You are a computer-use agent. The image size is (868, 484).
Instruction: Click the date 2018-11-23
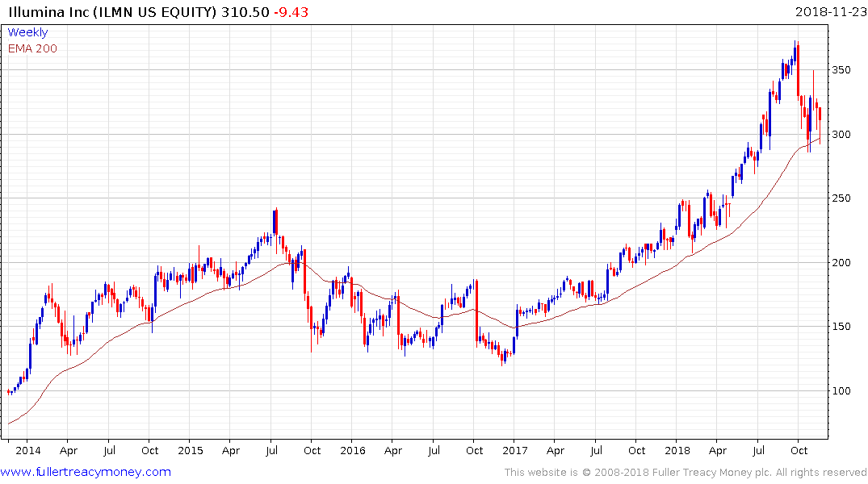(830, 12)
